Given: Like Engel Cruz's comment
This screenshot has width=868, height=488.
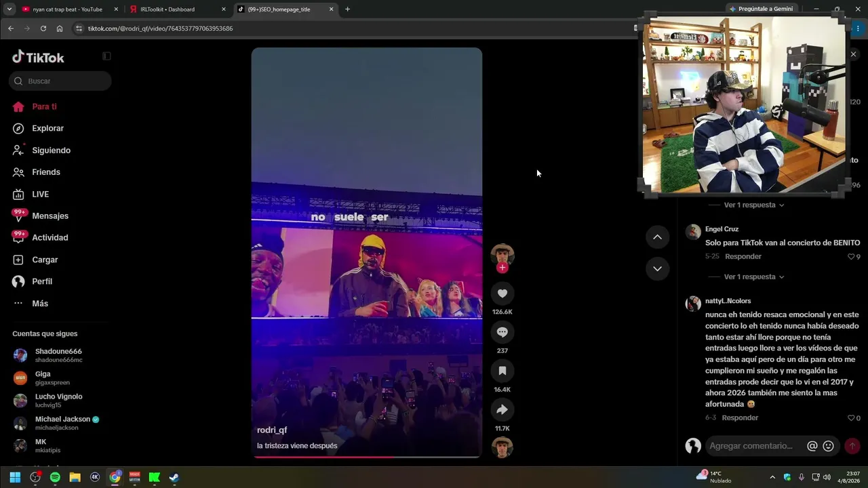Looking at the screenshot, I should pos(851,257).
